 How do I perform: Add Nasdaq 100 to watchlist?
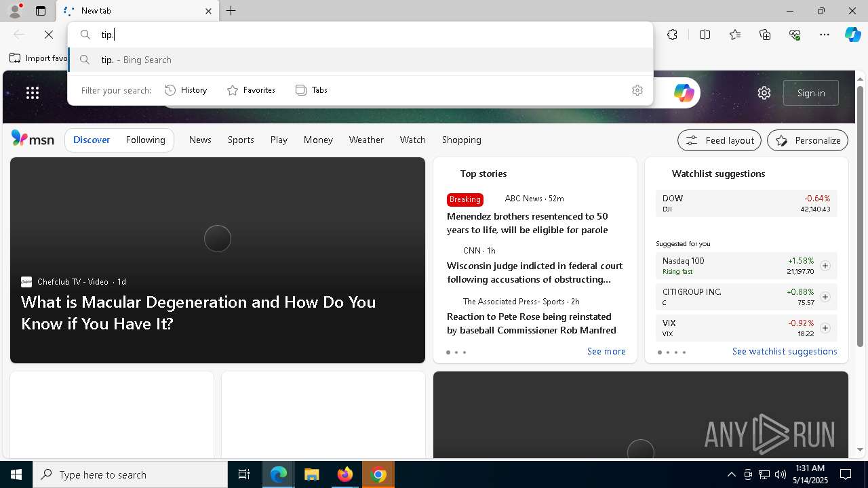[825, 266]
